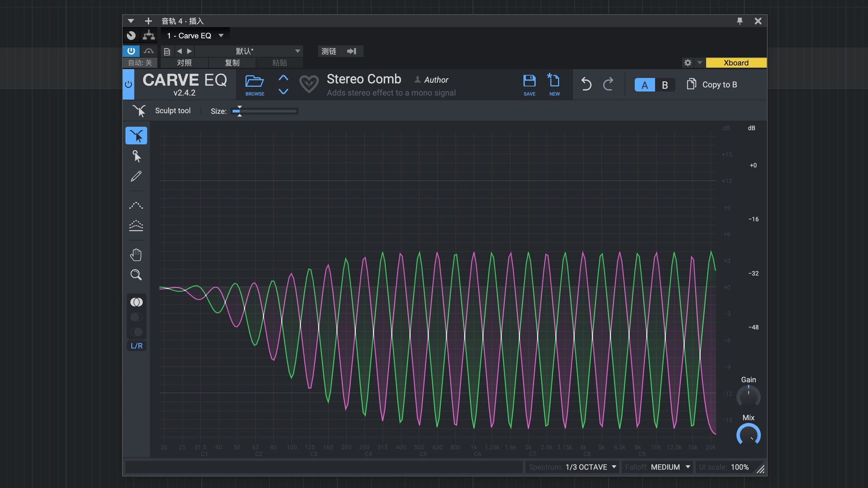The height and width of the screenshot is (488, 868).
Task: Open the preset file document icon
Action: [167, 52]
